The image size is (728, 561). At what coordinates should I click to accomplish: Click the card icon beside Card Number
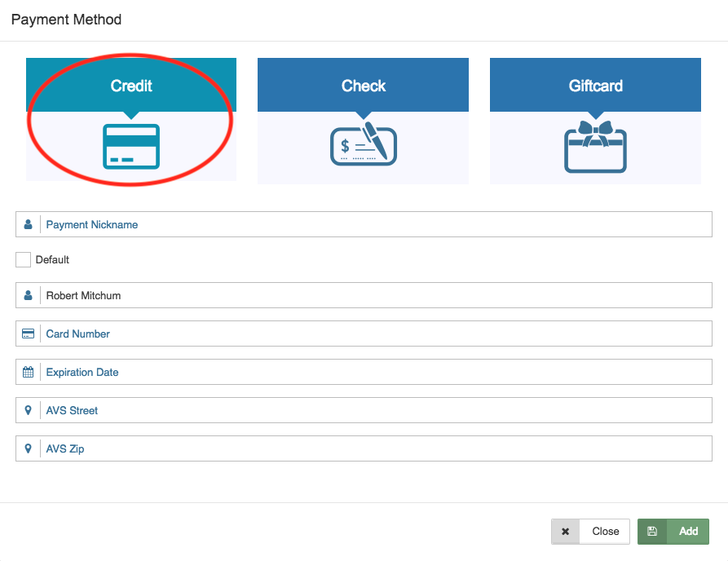[x=29, y=334]
